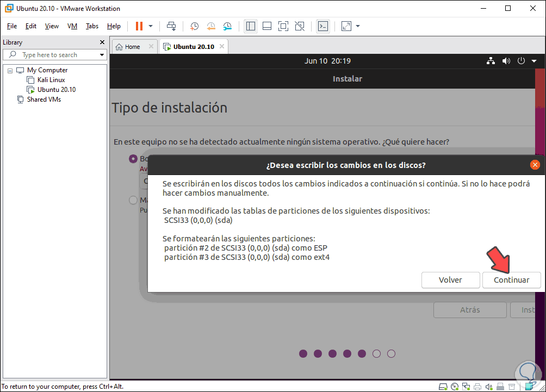This screenshot has height=392, width=546.
Task: Revert the VM to its previous snapshot
Action: click(x=211, y=26)
